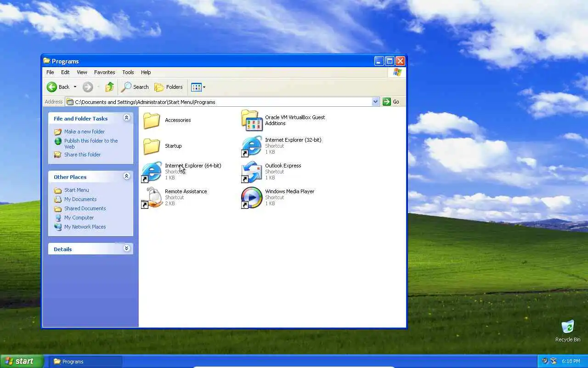Click the My Network Places icon in sidebar
The height and width of the screenshot is (368, 588).
[x=58, y=227]
